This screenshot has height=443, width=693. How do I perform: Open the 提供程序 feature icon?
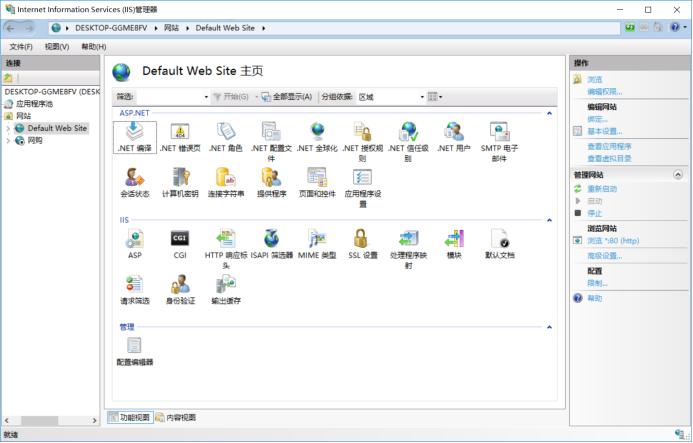271,183
